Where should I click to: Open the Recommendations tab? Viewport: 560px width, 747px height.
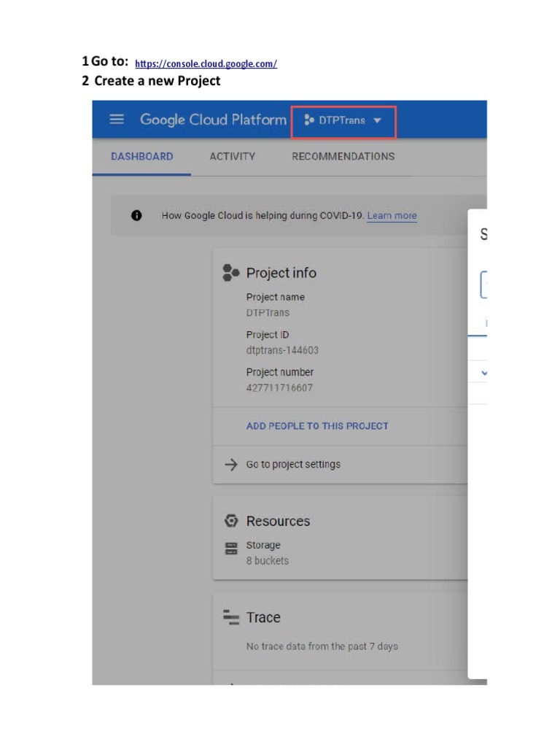click(x=343, y=156)
